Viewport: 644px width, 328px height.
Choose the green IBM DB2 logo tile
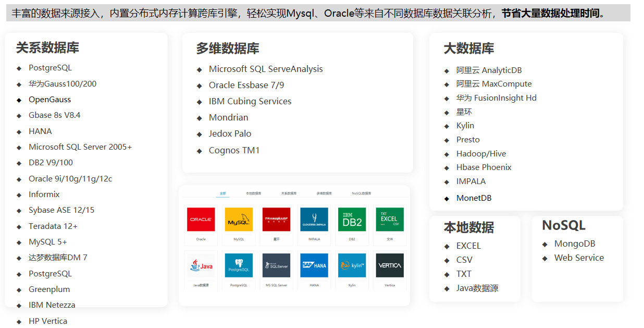point(352,220)
